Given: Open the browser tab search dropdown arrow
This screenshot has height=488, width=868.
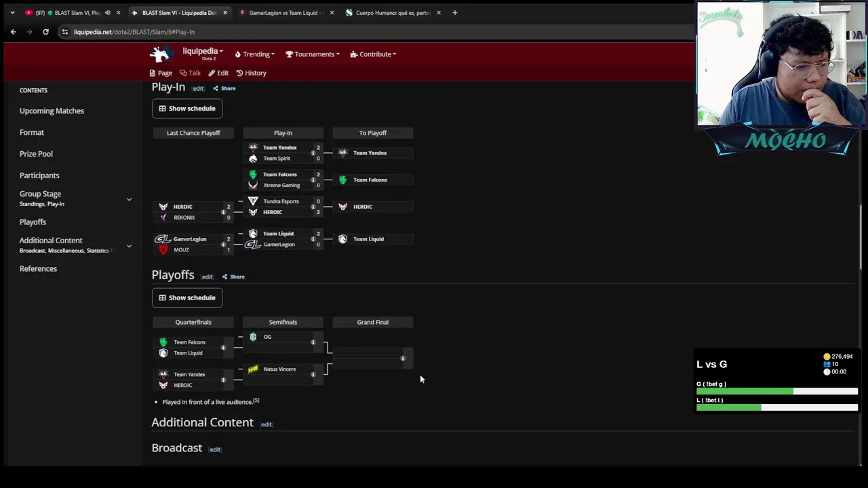Looking at the screenshot, I should tap(12, 12).
